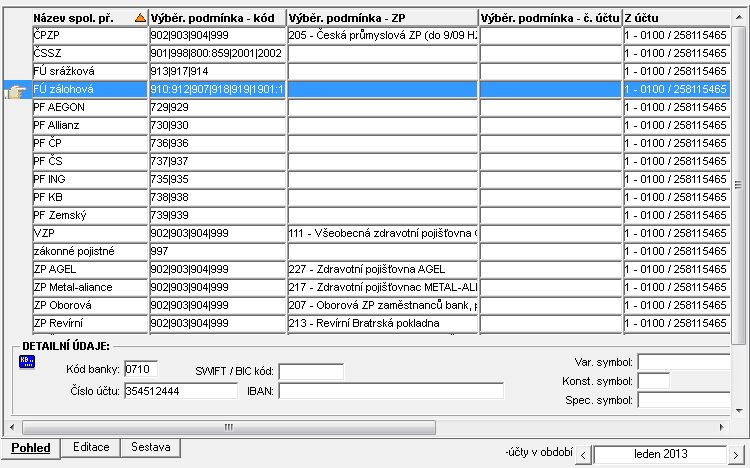The height and width of the screenshot is (468, 750).
Task: Click the Číslo účtu field
Action: (x=181, y=391)
